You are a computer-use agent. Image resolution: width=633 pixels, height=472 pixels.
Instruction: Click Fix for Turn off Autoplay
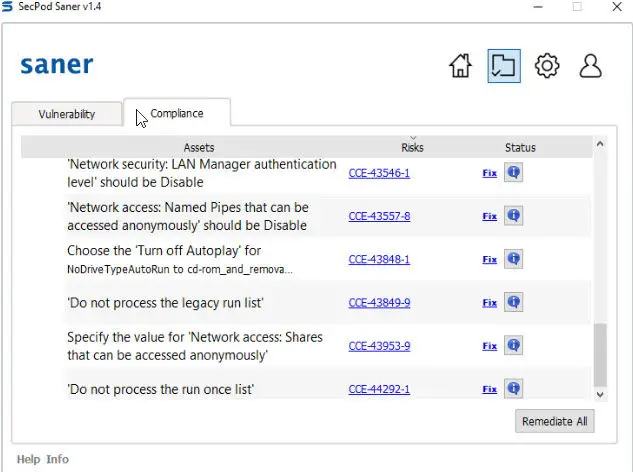coord(489,259)
